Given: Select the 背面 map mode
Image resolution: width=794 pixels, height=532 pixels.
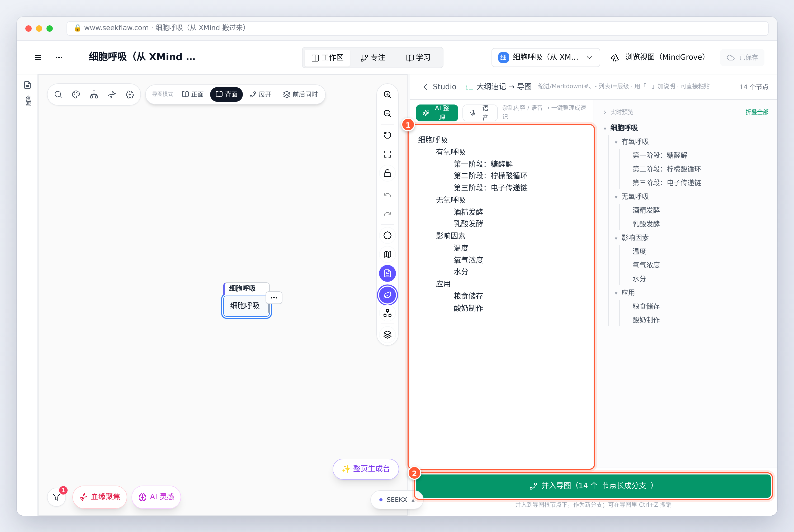Looking at the screenshot, I should (226, 94).
